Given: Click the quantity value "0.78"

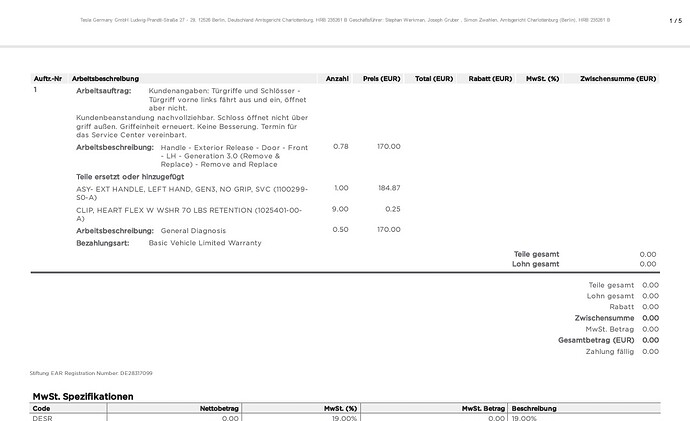Looking at the screenshot, I should pos(341,146).
